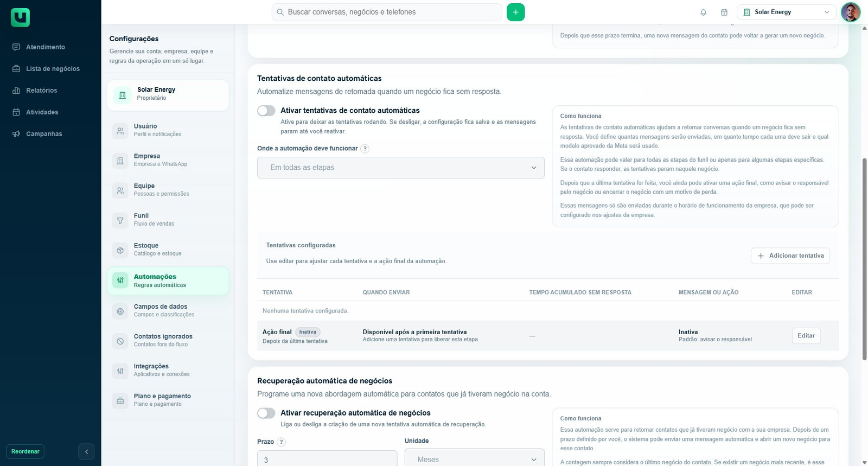Click the page vertical scrollbar
The height and width of the screenshot is (466, 868).
point(864,259)
